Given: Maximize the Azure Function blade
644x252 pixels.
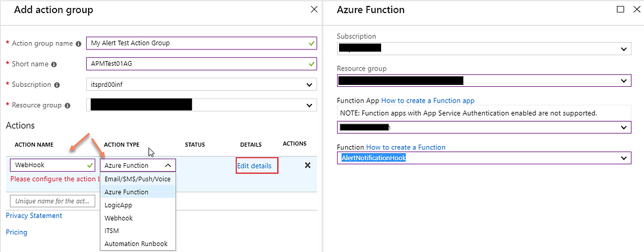Looking at the screenshot, I should tap(620, 9).
